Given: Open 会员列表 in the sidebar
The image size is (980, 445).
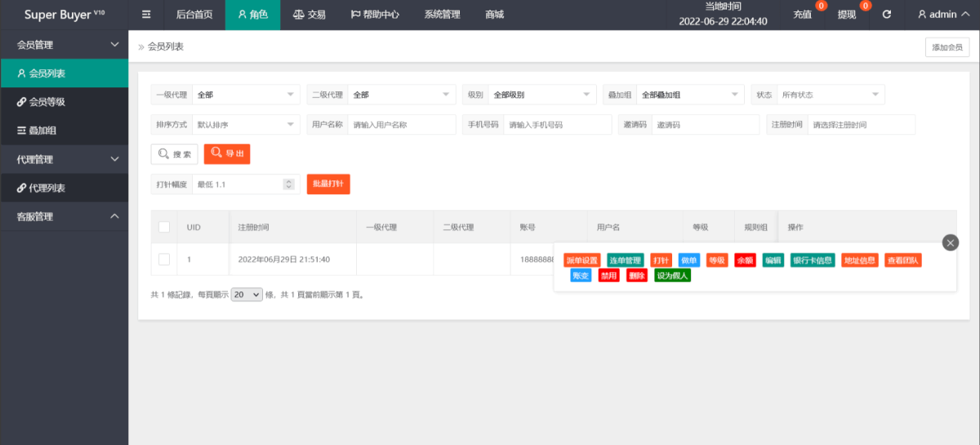Looking at the screenshot, I should (64, 73).
